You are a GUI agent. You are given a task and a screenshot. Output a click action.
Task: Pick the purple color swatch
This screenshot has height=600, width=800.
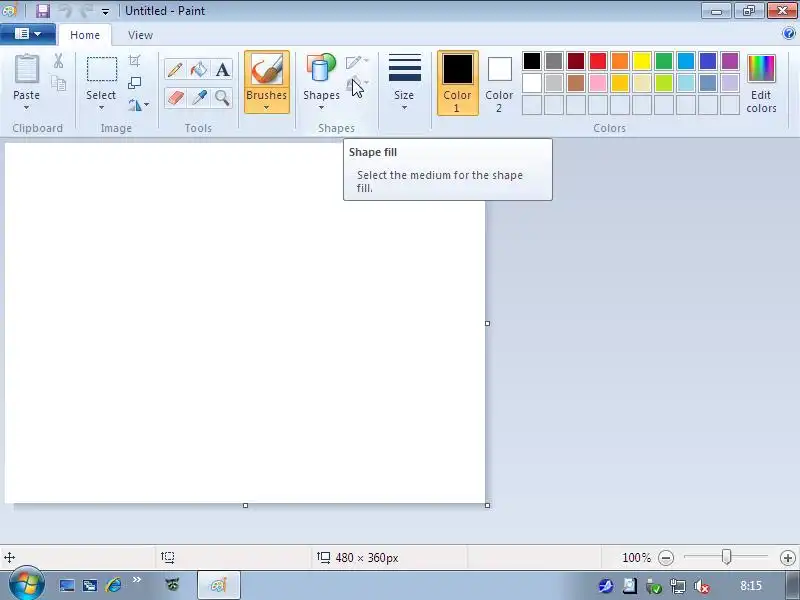click(730, 61)
